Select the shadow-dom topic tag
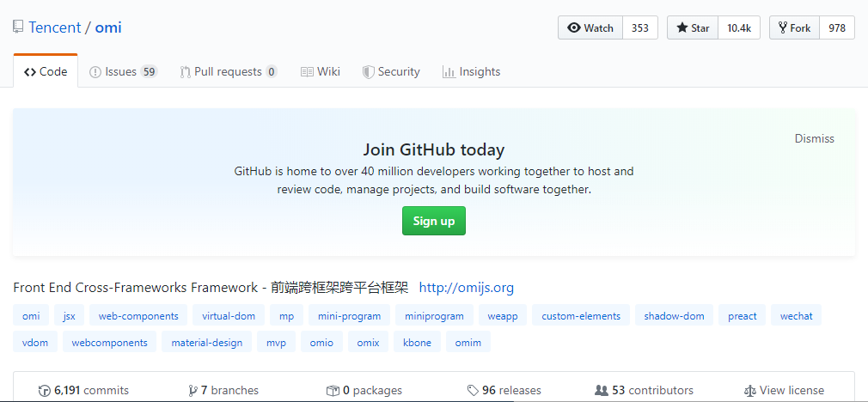 (x=675, y=316)
